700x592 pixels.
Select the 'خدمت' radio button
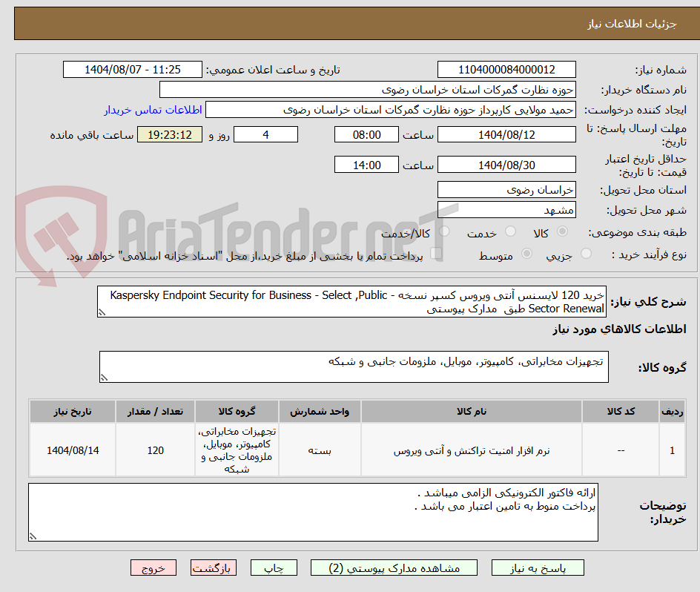tap(510, 231)
